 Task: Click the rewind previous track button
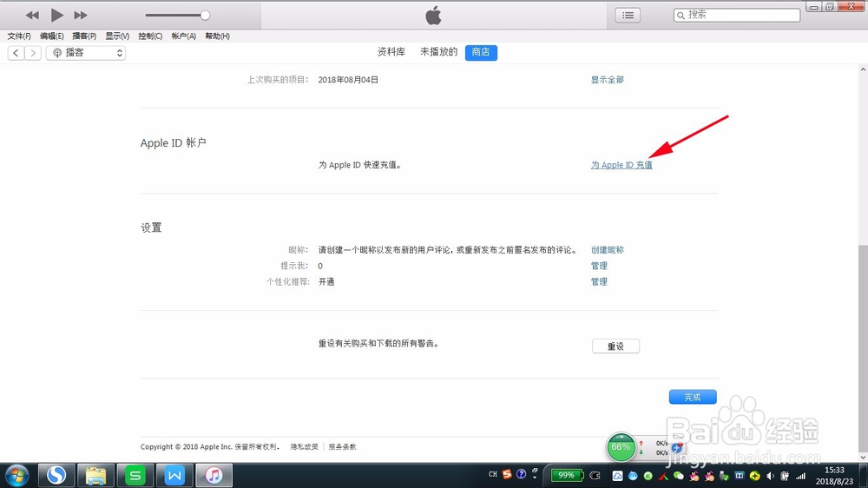click(x=32, y=16)
